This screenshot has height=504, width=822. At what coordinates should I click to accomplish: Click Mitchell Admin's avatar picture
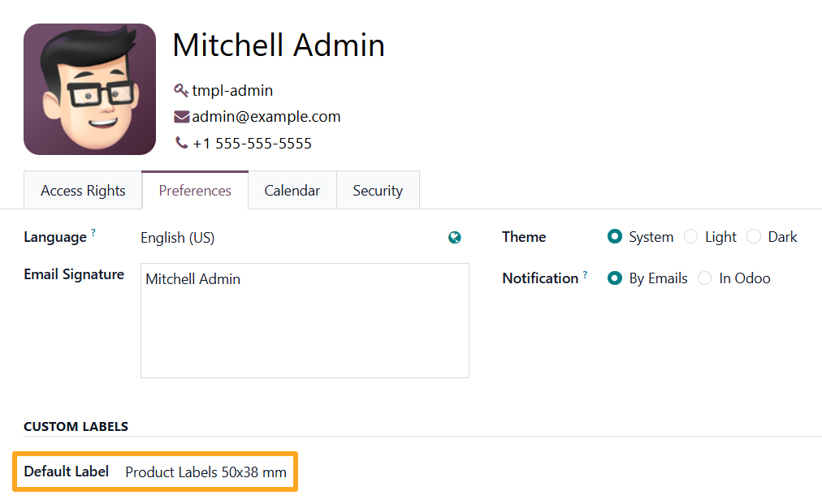(89, 89)
